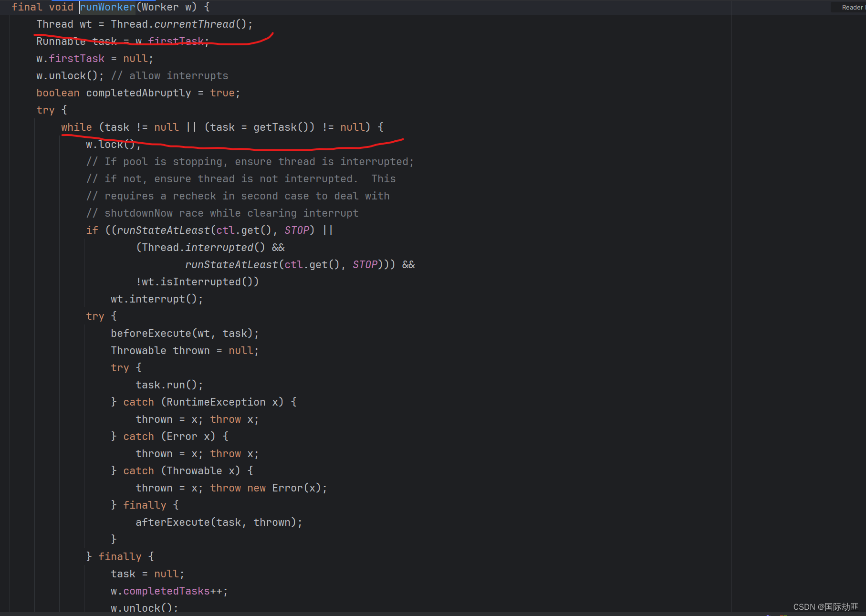Click 'afterExecute(task, thrown);' line
This screenshot has width=866, height=616.
pyautogui.click(x=219, y=522)
